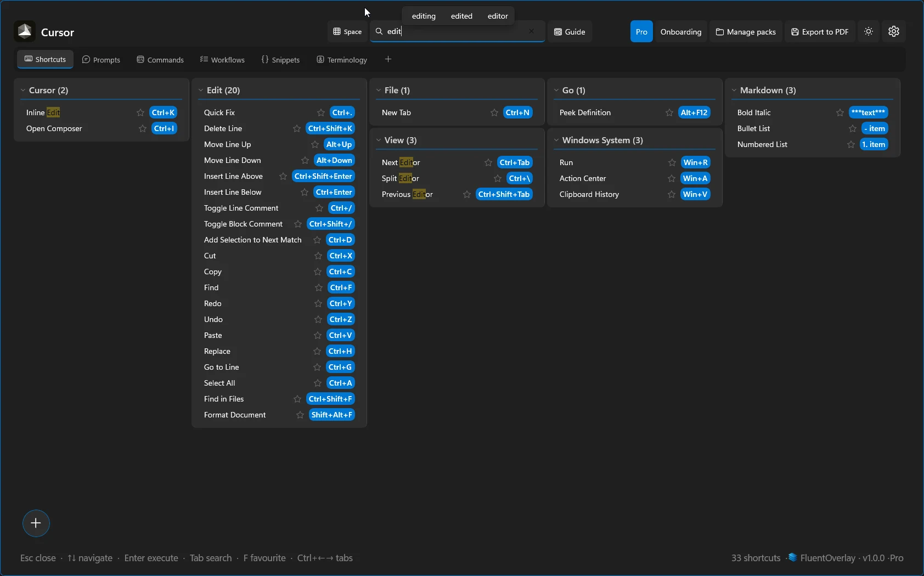Clear the search field with the x
This screenshot has width=924, height=576.
pyautogui.click(x=531, y=31)
